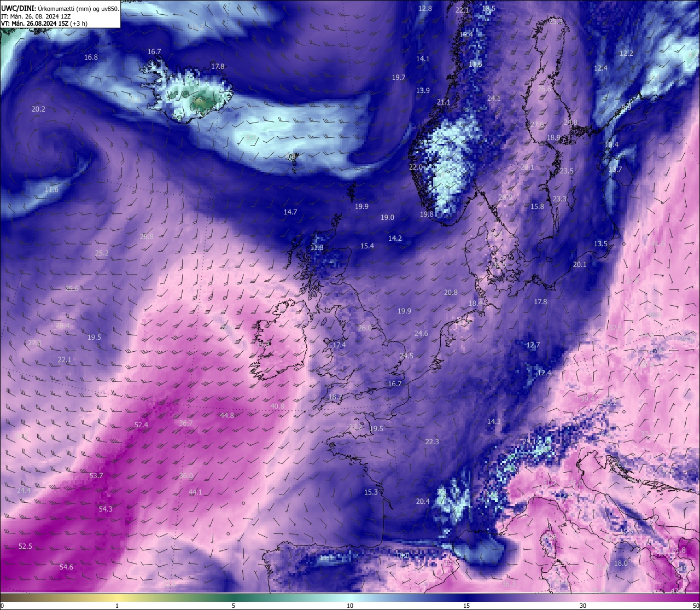Screen dimensions: 700x610
Task: Click the map value '14.2'
Action: [x=395, y=239]
